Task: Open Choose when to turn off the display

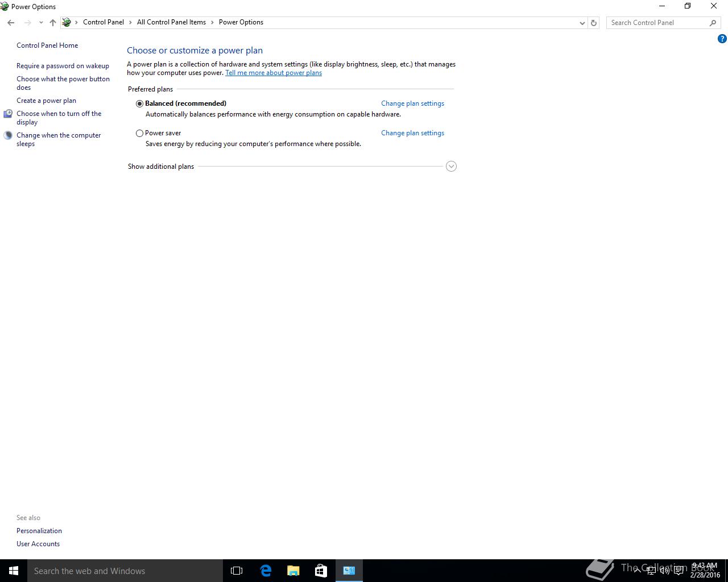Action: pos(59,118)
